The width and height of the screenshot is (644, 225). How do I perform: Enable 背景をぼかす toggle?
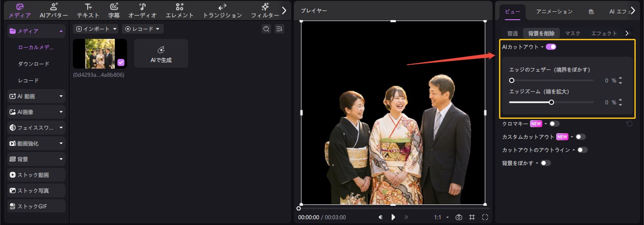click(x=546, y=163)
